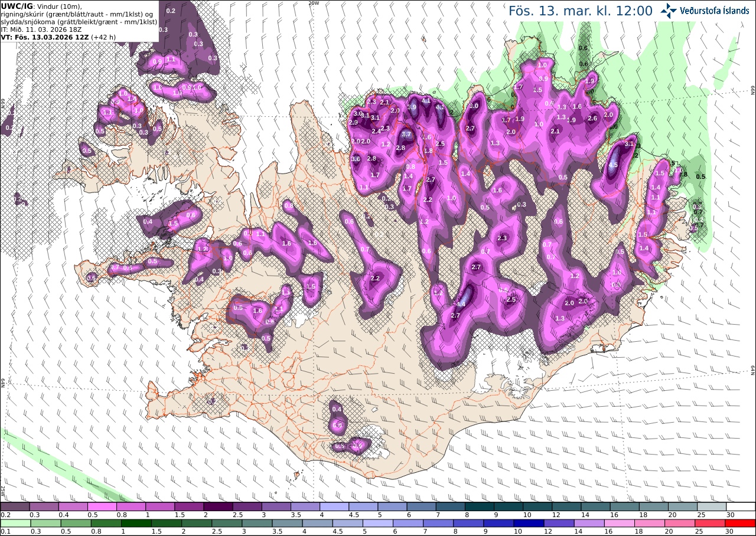Select the bright red 30 rain scale swatch

click(740, 523)
